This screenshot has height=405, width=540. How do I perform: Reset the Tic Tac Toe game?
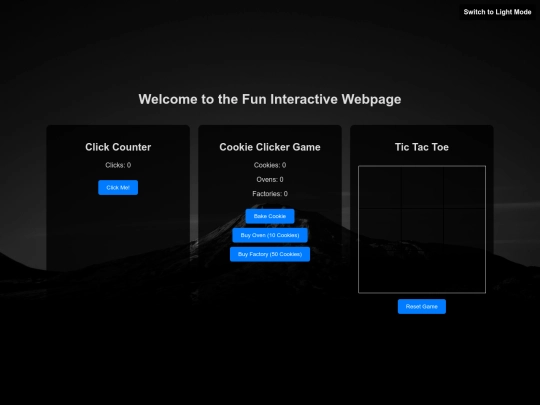422,307
